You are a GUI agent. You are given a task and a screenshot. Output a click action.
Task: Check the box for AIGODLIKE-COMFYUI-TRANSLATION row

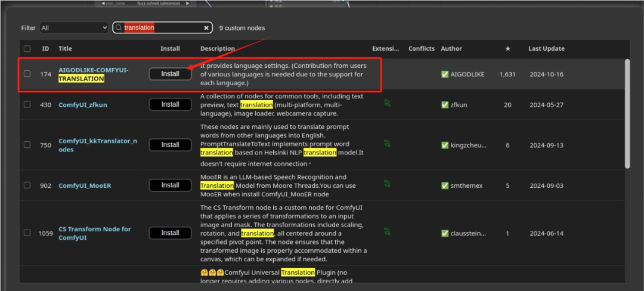tap(27, 74)
